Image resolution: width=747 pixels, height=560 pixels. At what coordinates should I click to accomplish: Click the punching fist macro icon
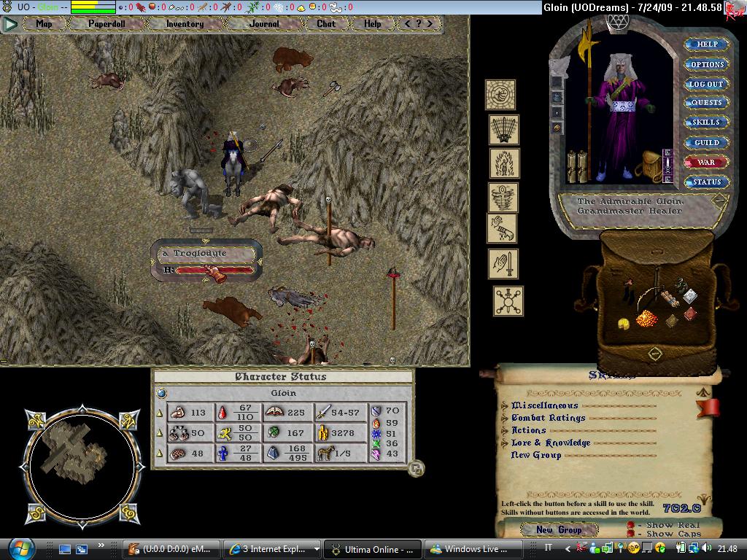click(x=500, y=95)
